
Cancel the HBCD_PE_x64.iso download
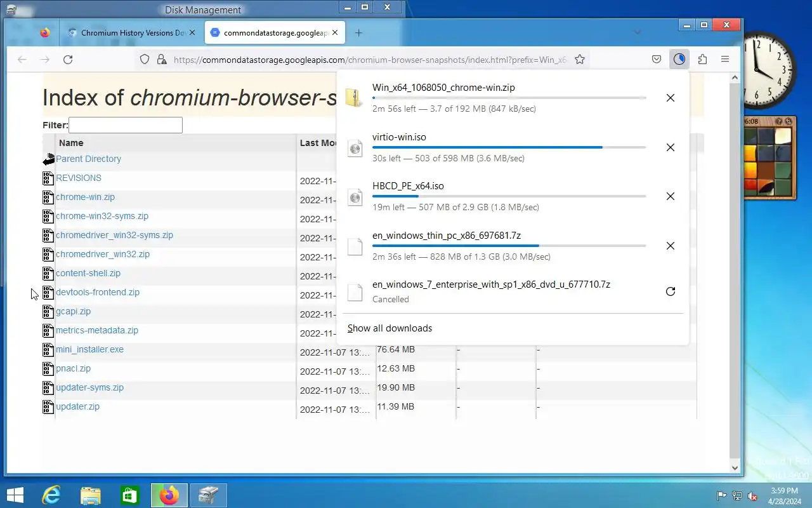tap(670, 196)
